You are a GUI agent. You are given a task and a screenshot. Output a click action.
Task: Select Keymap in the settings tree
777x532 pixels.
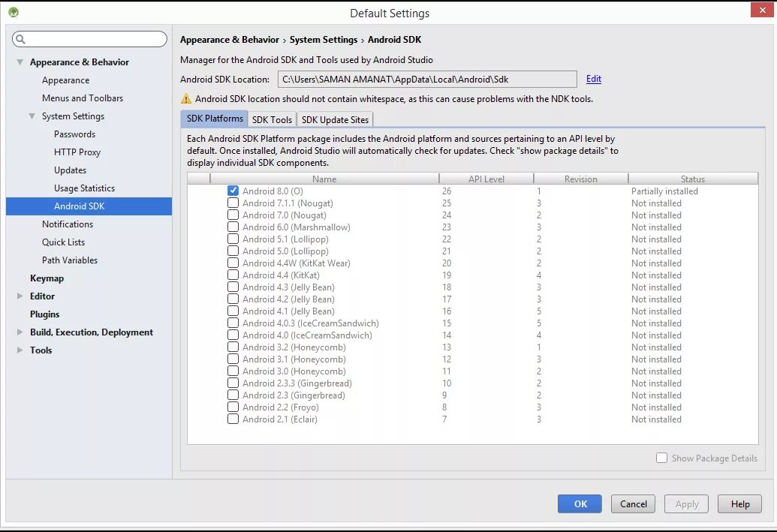coord(47,278)
